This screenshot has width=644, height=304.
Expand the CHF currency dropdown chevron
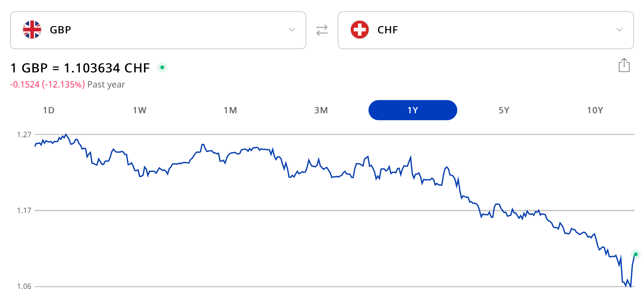coord(619,30)
